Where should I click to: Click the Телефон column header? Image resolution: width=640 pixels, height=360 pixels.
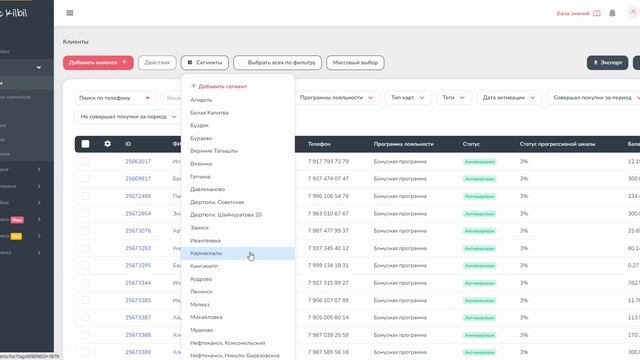pos(319,144)
